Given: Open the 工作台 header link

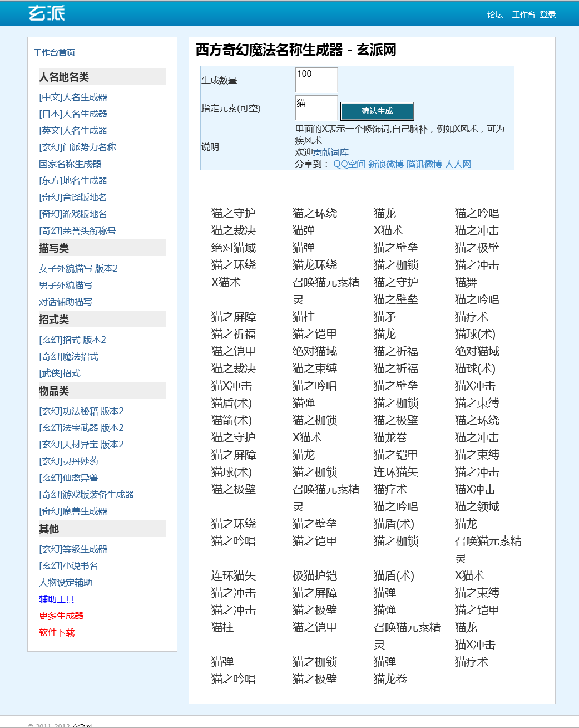Looking at the screenshot, I should (523, 14).
